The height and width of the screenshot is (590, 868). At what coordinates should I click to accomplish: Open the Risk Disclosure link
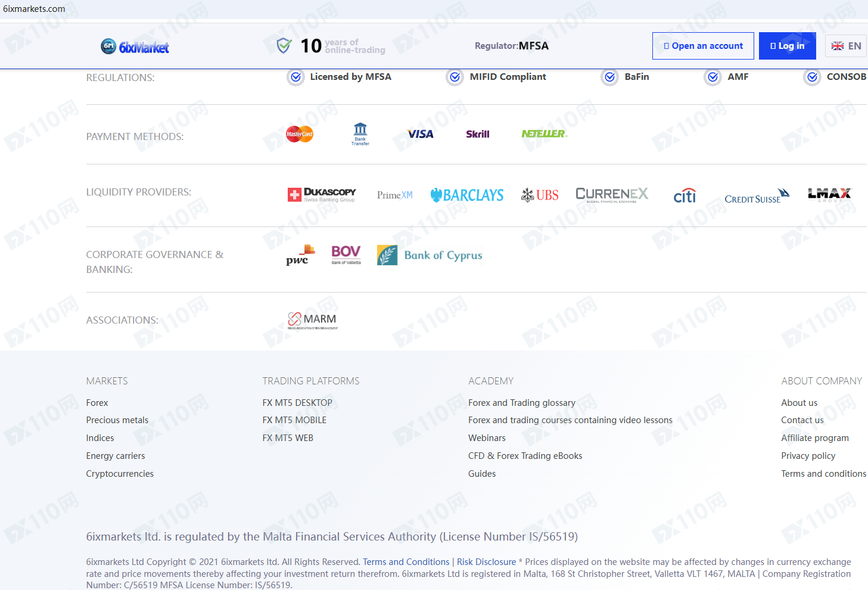pos(486,562)
